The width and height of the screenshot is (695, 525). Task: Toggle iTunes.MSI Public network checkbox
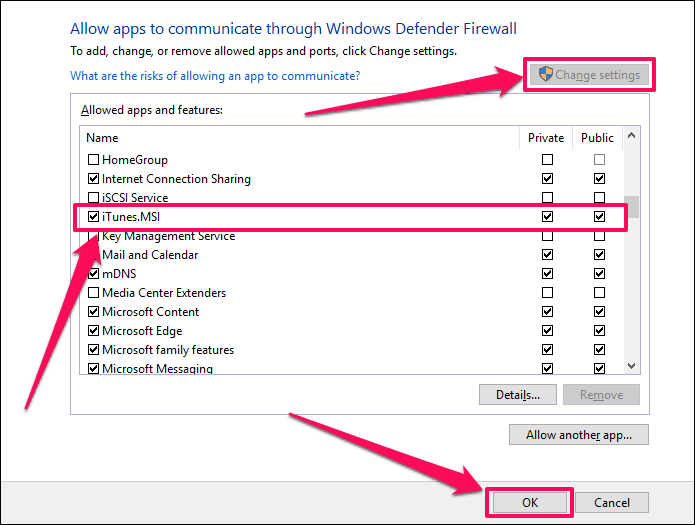pyautogui.click(x=599, y=216)
